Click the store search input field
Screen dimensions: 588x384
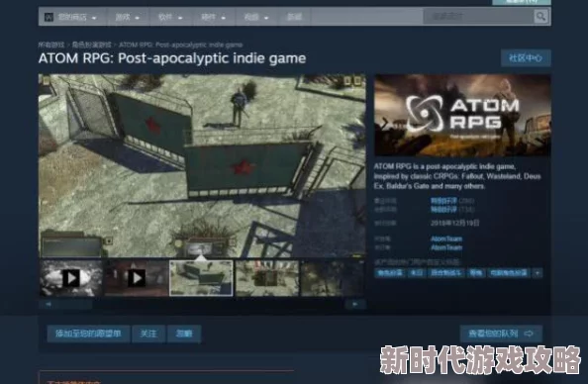click(x=478, y=17)
